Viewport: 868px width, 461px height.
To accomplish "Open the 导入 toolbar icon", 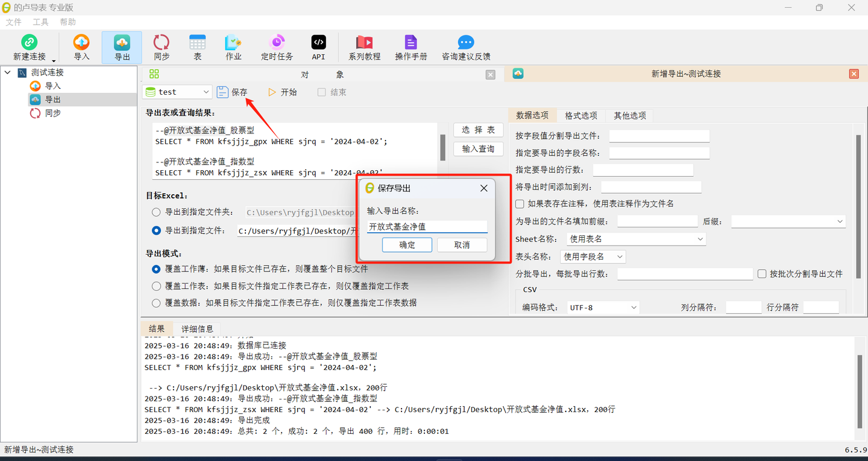I will click(x=81, y=42).
